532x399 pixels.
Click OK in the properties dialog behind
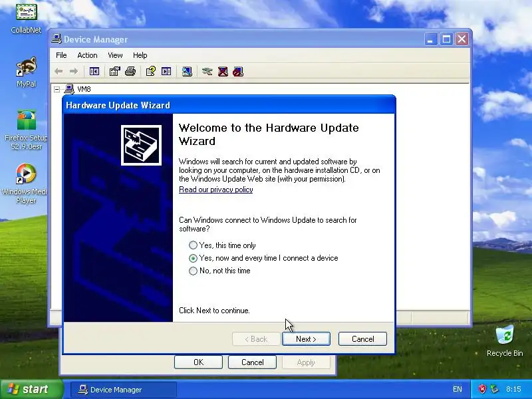198,362
